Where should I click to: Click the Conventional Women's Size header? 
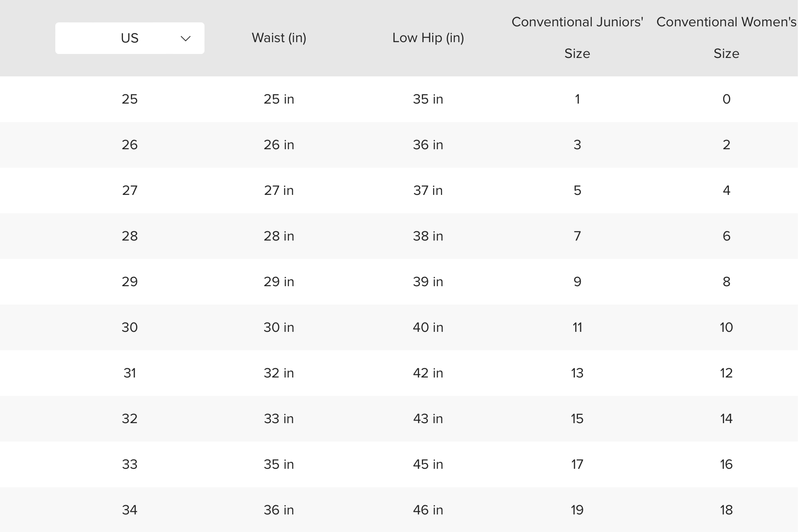[x=726, y=38]
